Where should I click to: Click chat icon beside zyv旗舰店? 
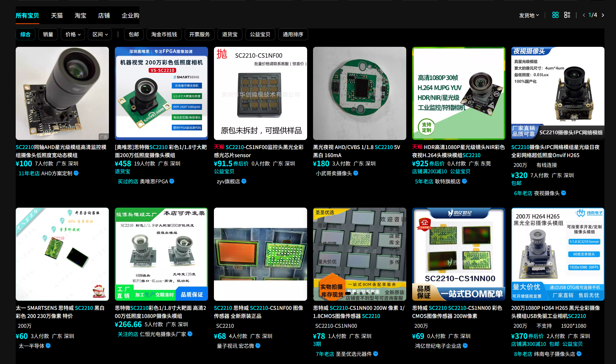point(244,181)
